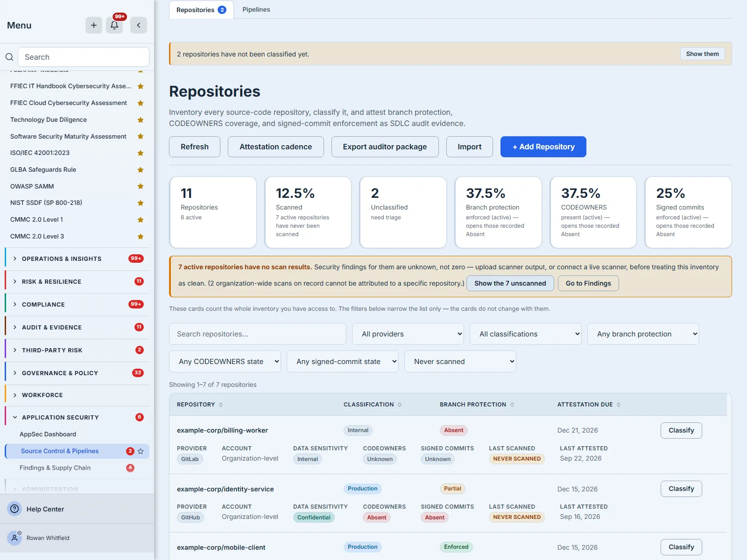Expand Compliance section
747x560 pixels.
click(78, 304)
